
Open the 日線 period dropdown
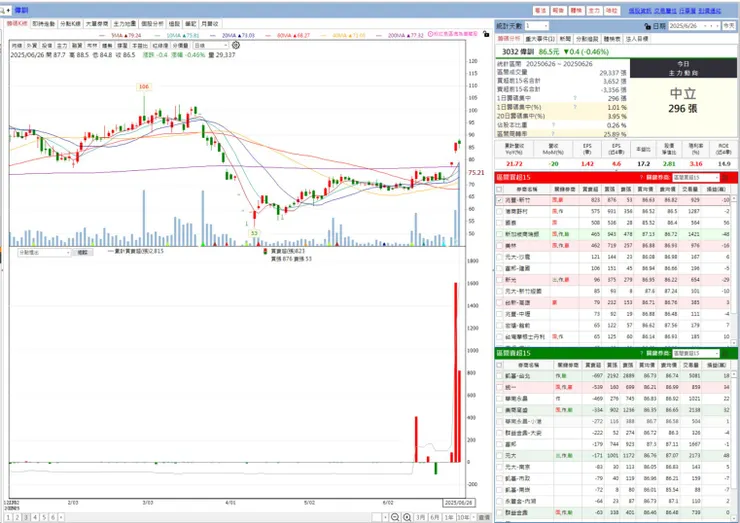210,45
